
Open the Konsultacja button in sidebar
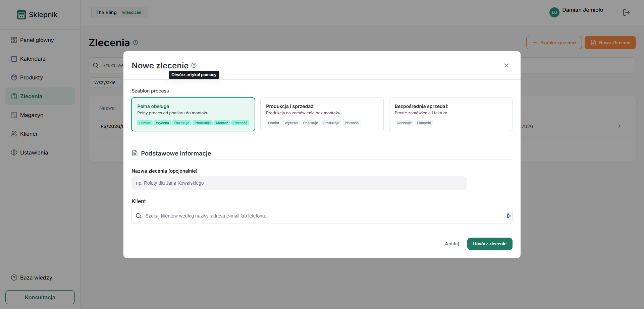click(x=40, y=297)
